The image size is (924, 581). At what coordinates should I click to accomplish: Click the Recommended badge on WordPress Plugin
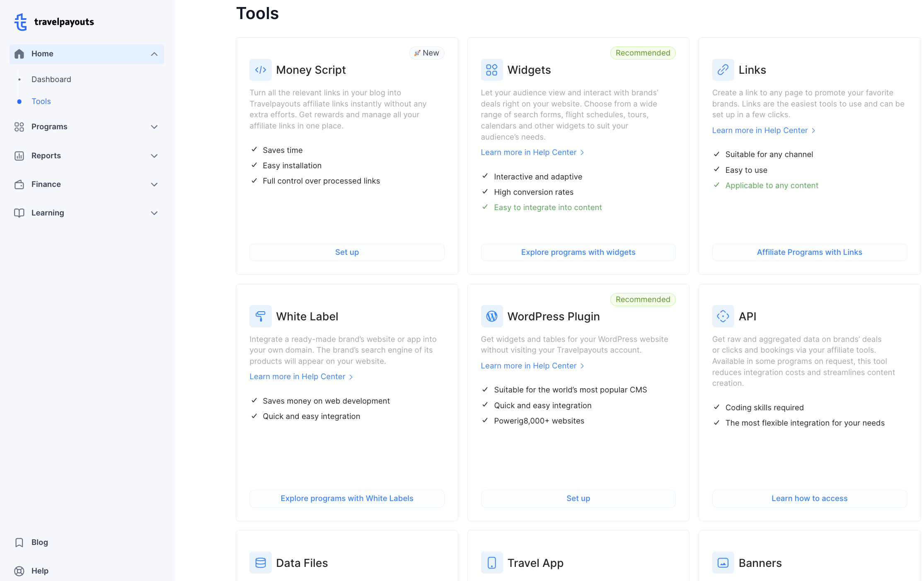643,300
